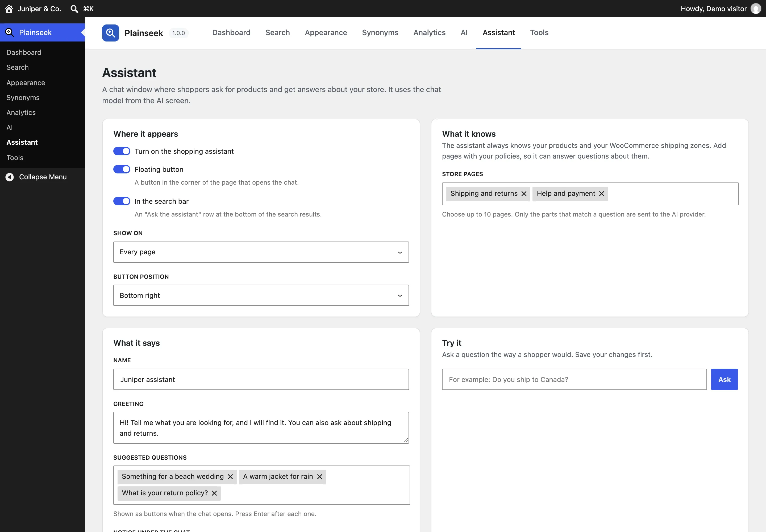The height and width of the screenshot is (532, 766).
Task: Click the Juniper & Co. site link
Action: click(39, 9)
